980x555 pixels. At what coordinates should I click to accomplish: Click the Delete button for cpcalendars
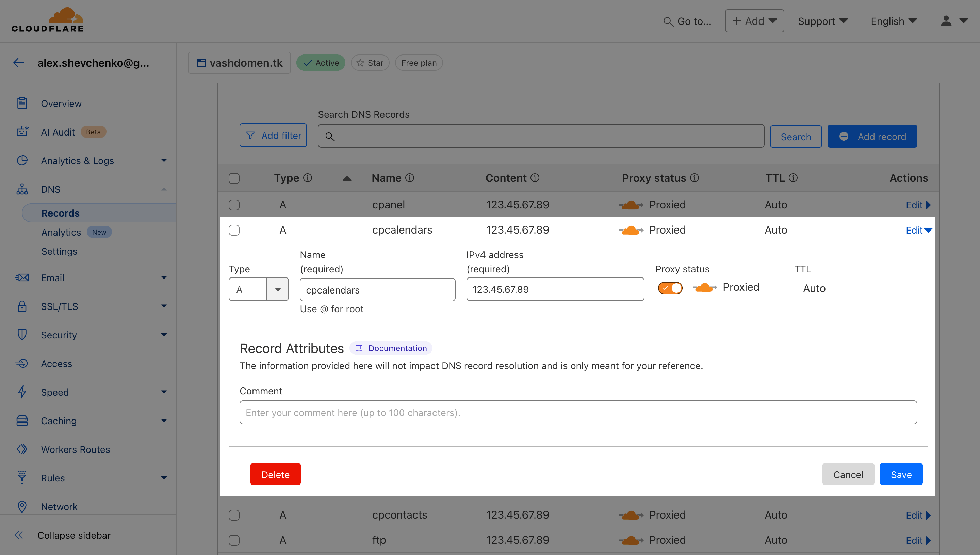[x=275, y=474]
